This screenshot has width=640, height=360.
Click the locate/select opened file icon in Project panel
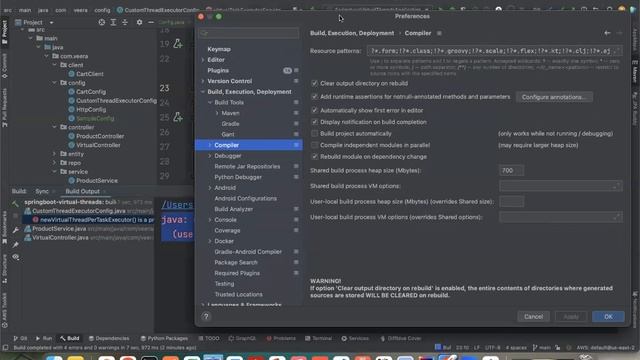tap(102, 22)
